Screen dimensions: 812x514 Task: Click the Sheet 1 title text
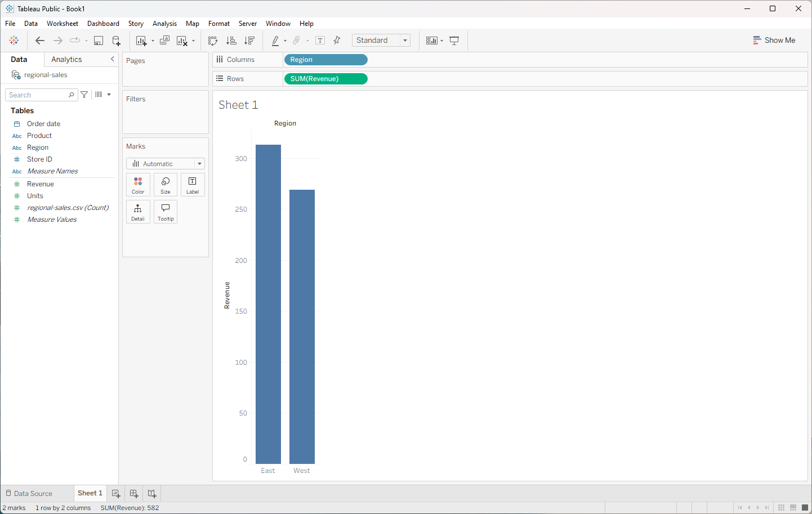tap(238, 105)
